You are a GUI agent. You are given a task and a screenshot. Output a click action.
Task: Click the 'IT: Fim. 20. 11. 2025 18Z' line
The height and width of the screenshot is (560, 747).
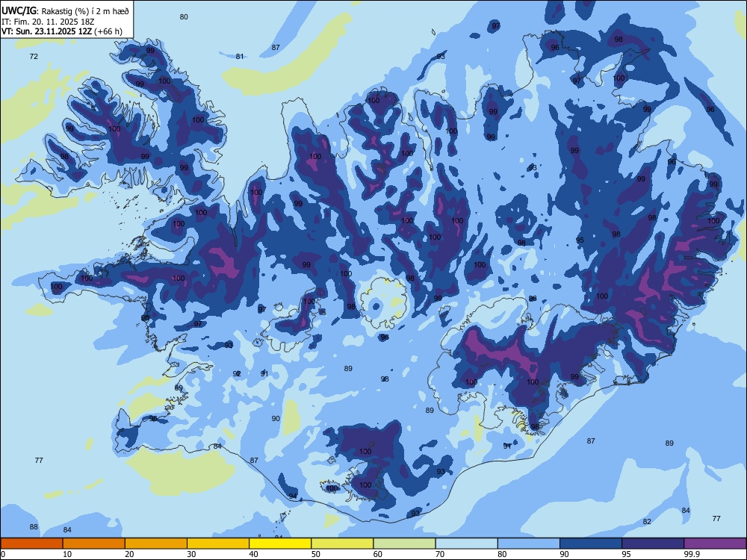click(48, 22)
